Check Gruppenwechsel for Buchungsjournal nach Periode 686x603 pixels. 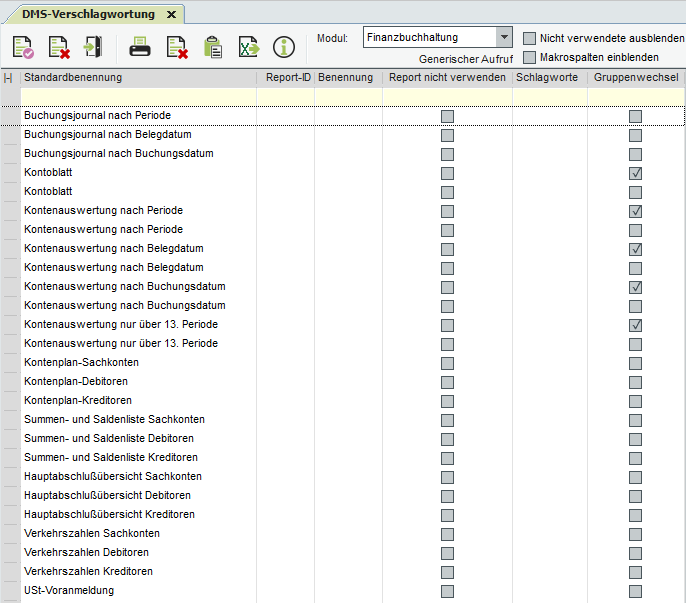pos(635,116)
